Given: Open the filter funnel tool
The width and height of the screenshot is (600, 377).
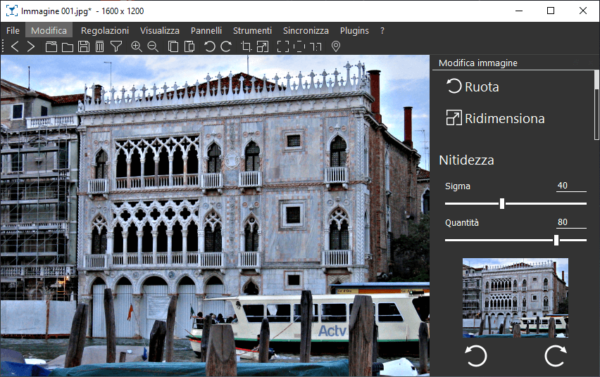Looking at the screenshot, I should pyautogui.click(x=116, y=47).
